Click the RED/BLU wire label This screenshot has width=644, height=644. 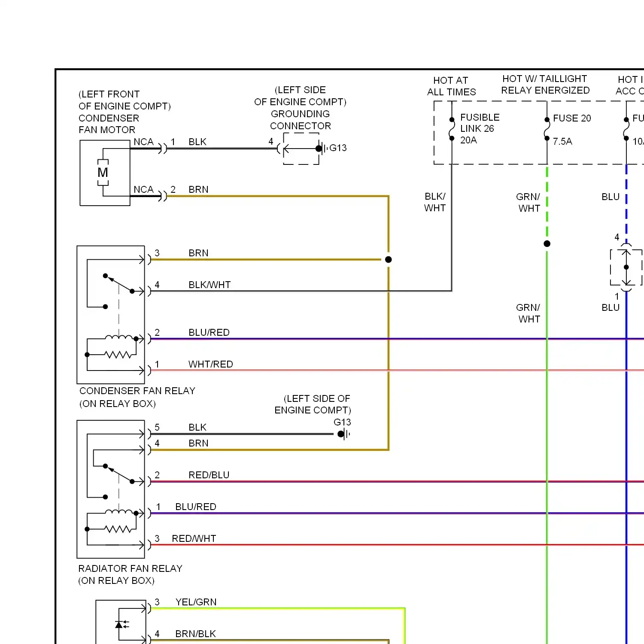point(209,475)
